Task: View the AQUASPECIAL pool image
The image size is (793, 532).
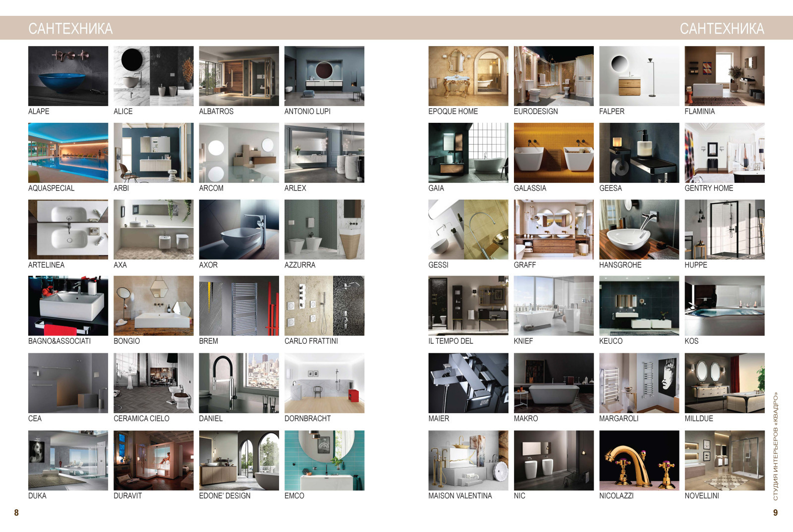Action: (68, 153)
